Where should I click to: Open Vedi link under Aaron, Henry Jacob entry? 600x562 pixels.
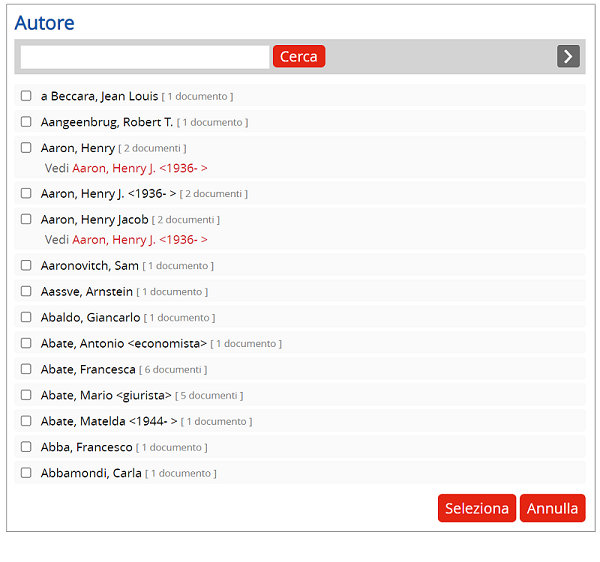140,239
